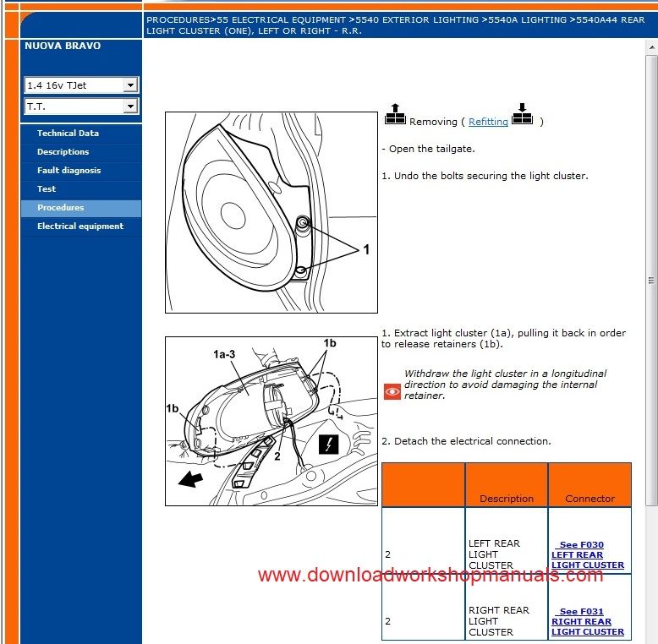Click the LEFT REAR LIGHT CLUSTER description cell

pyautogui.click(x=507, y=540)
